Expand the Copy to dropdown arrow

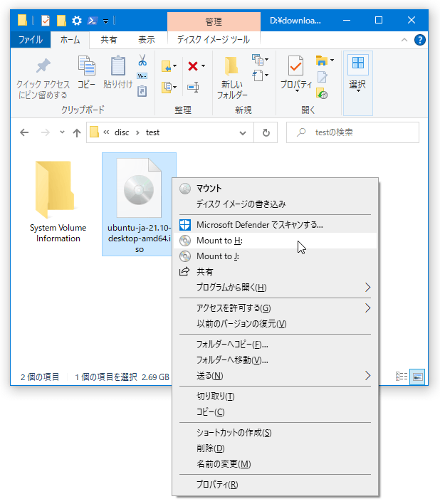point(175,87)
